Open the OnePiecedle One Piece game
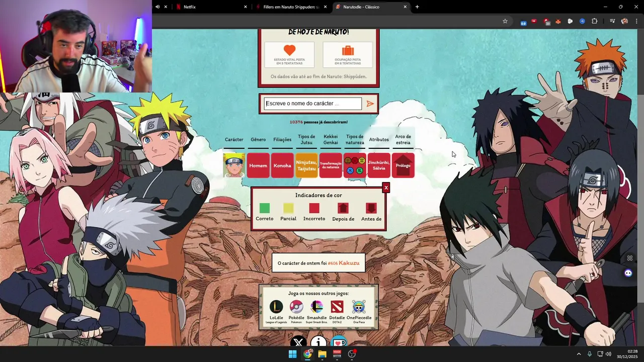 (359, 307)
